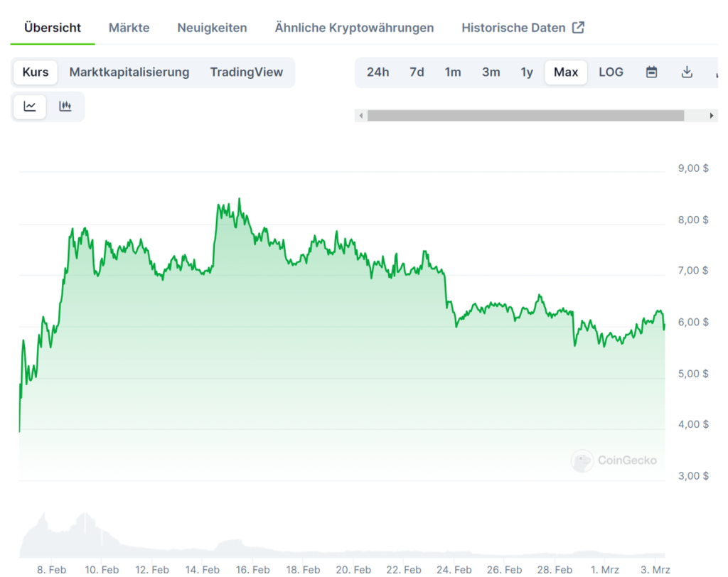The height and width of the screenshot is (577, 728).
Task: Switch to candlestick chart icon
Action: point(65,107)
